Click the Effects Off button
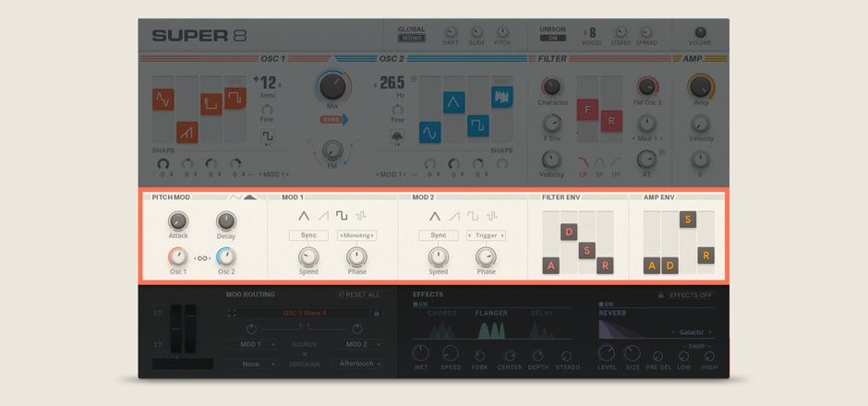This screenshot has height=406, width=868. 691,294
